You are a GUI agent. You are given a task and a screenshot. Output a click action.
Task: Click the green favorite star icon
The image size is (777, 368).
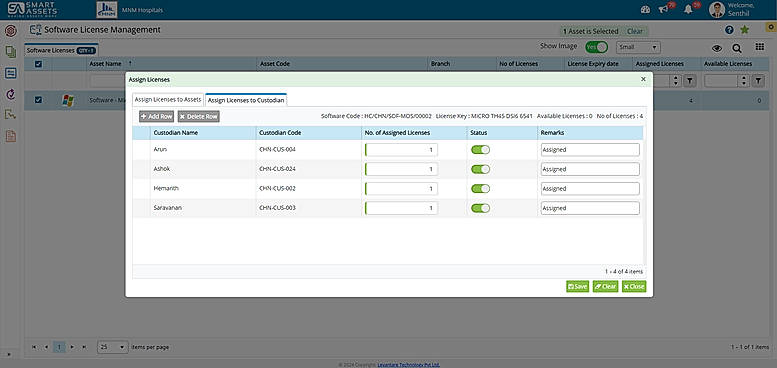744,30
